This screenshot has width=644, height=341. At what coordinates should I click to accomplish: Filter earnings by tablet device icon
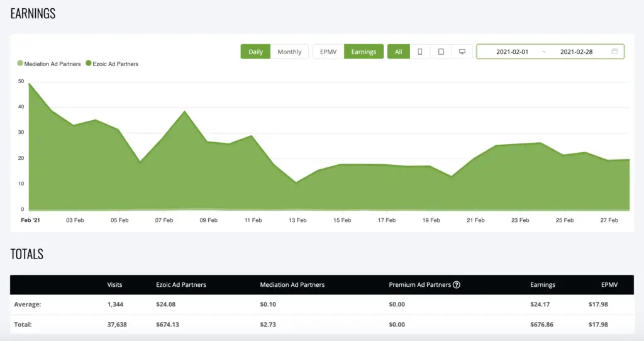coord(441,52)
